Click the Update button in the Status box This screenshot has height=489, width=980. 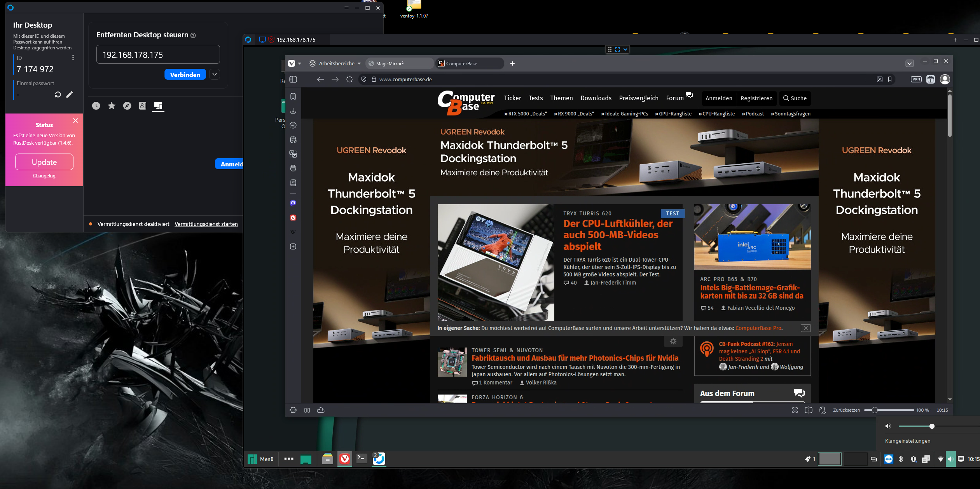click(44, 162)
